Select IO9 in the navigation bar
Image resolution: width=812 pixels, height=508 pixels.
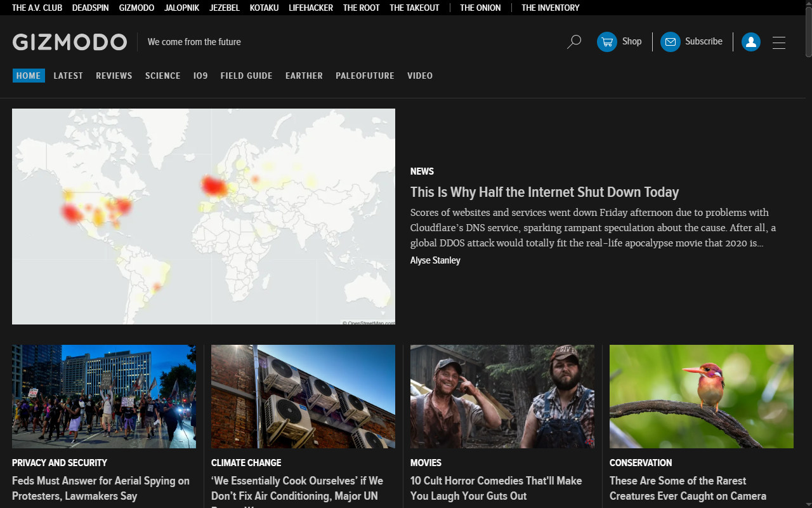[x=200, y=76]
